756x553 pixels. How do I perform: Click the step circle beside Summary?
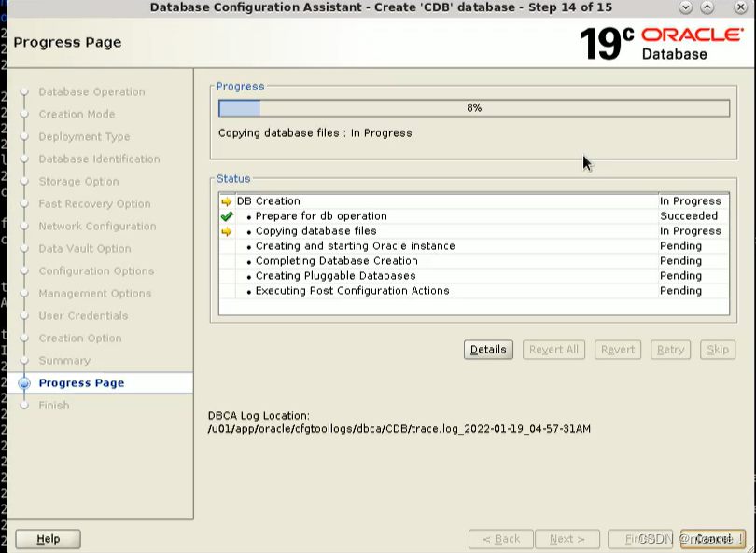[x=25, y=360]
